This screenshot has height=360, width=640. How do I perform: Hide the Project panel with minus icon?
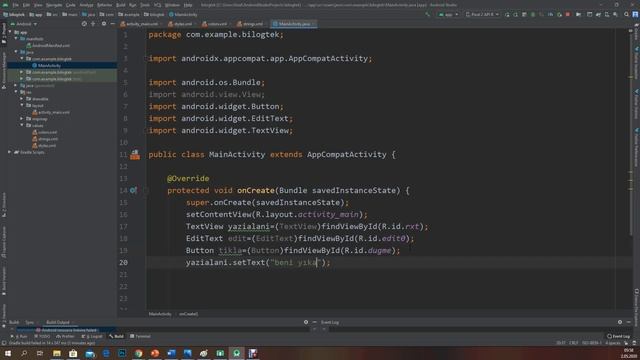[x=112, y=24]
